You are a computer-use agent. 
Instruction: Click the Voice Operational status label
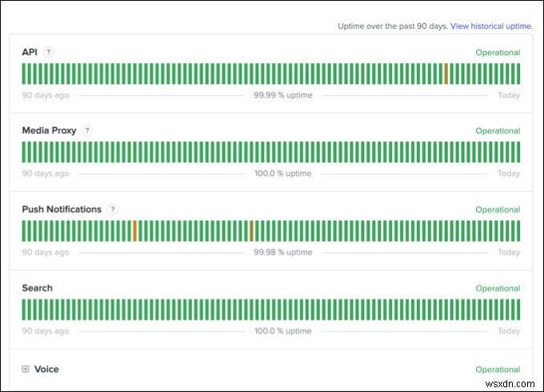[498, 370]
